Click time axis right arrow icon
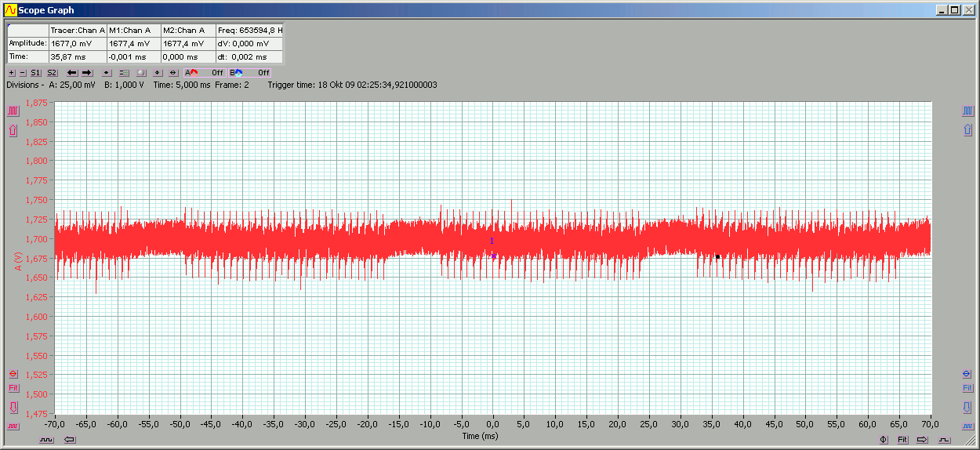Screen dimensions: 980x450 923,440
